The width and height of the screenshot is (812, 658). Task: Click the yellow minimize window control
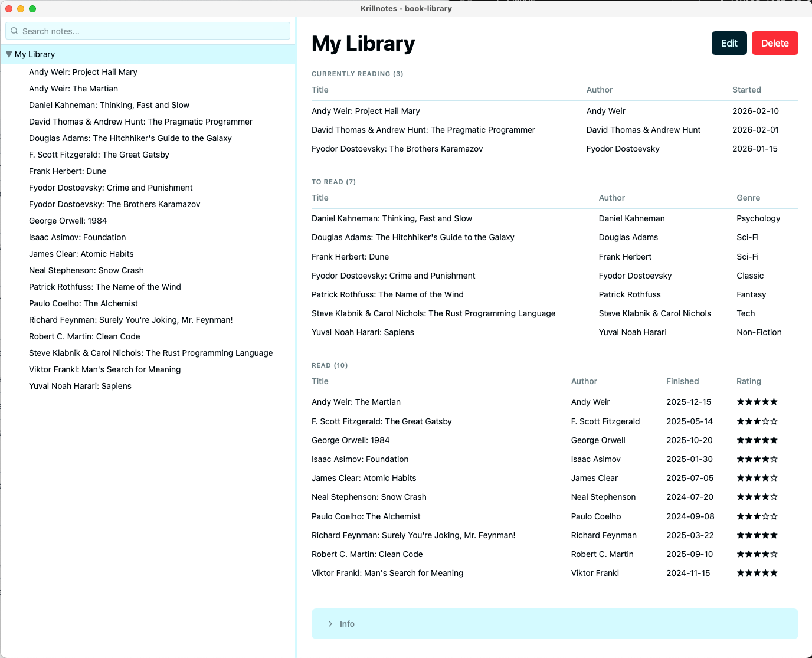point(21,9)
